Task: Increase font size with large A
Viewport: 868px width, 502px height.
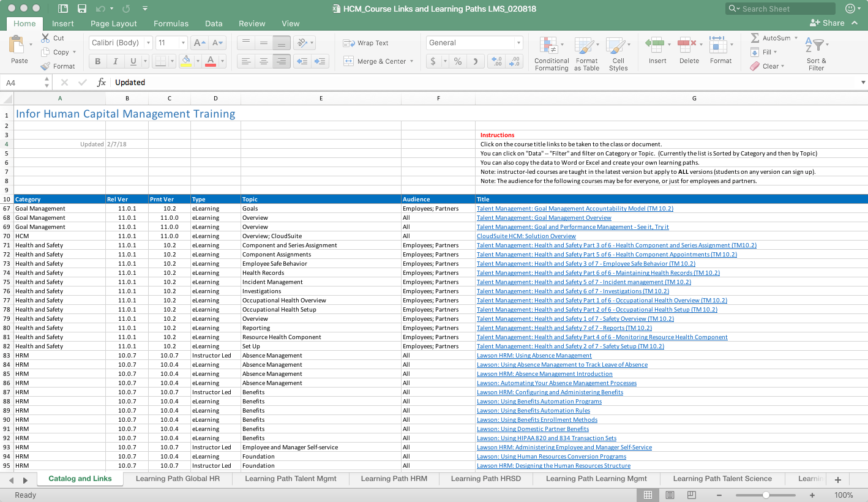Action: click(199, 43)
